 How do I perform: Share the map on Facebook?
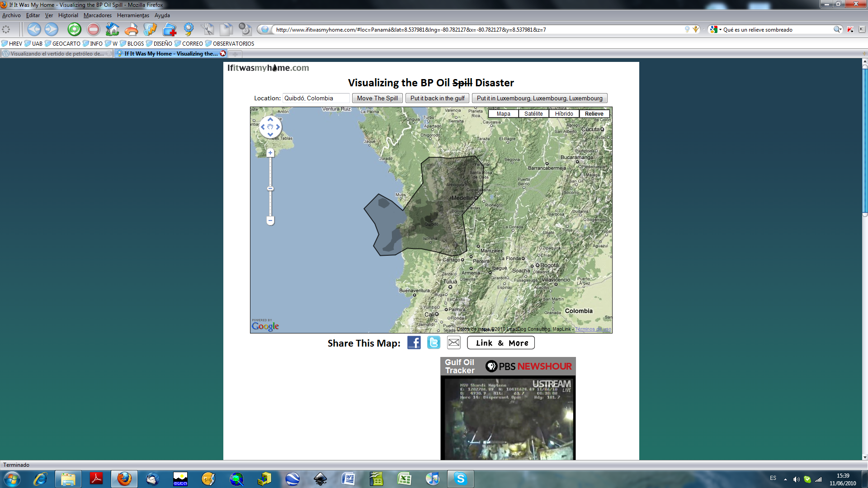[x=414, y=343]
